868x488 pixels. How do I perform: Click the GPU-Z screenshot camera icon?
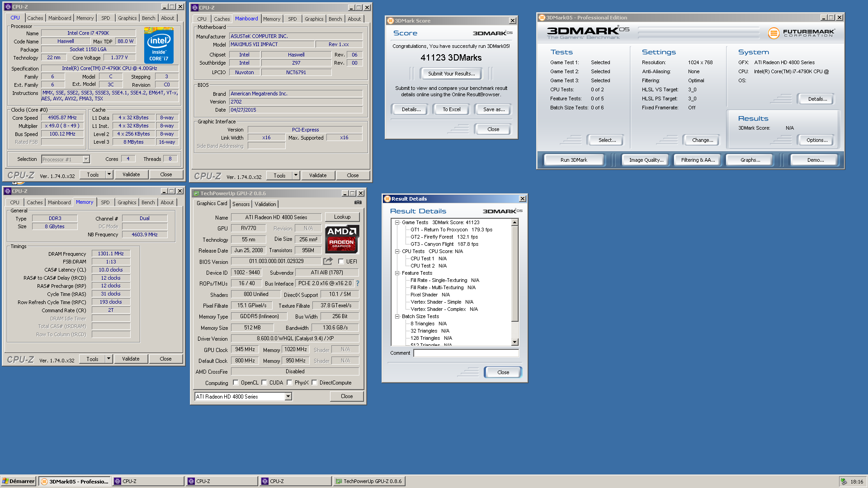(358, 202)
